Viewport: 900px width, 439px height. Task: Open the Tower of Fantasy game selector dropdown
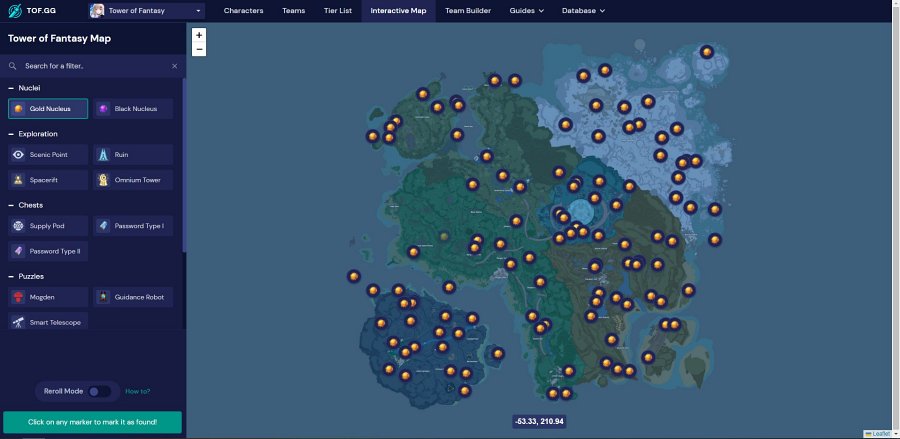point(147,10)
